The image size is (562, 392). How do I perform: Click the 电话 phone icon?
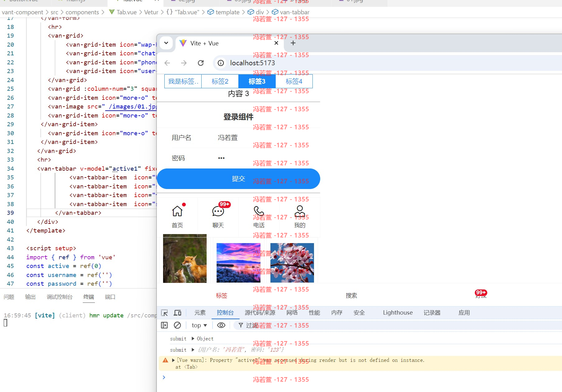click(x=259, y=211)
